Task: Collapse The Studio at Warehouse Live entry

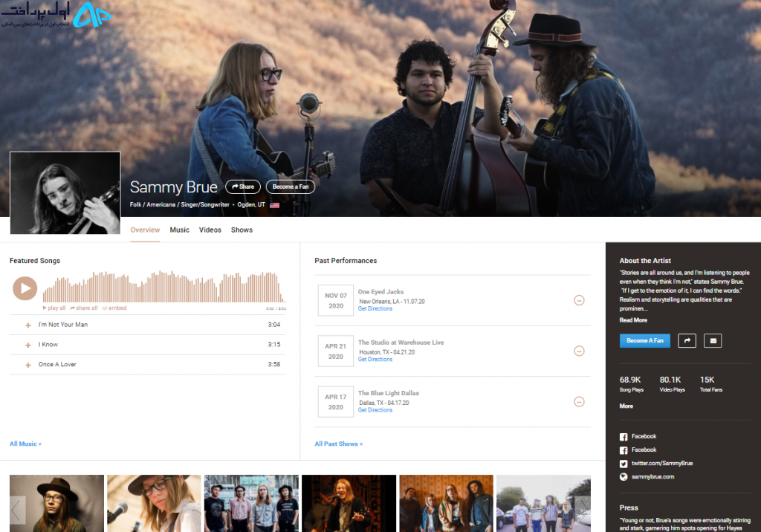Action: point(579,351)
